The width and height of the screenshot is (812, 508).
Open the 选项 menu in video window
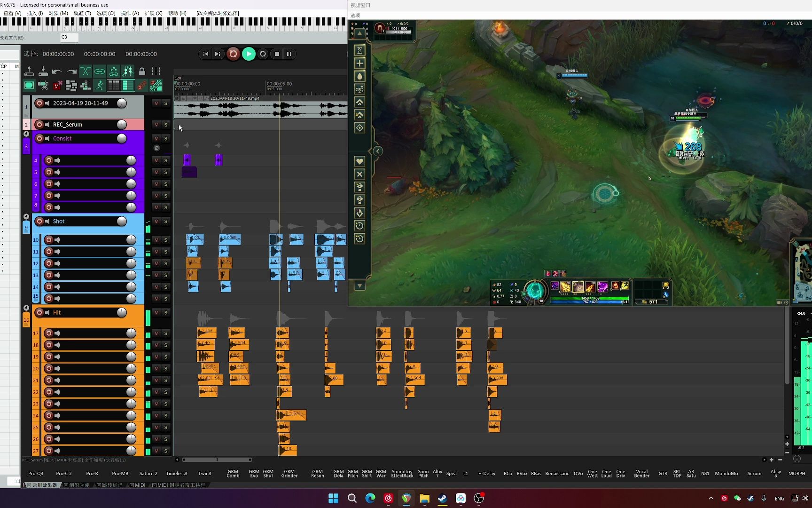pyautogui.click(x=355, y=16)
